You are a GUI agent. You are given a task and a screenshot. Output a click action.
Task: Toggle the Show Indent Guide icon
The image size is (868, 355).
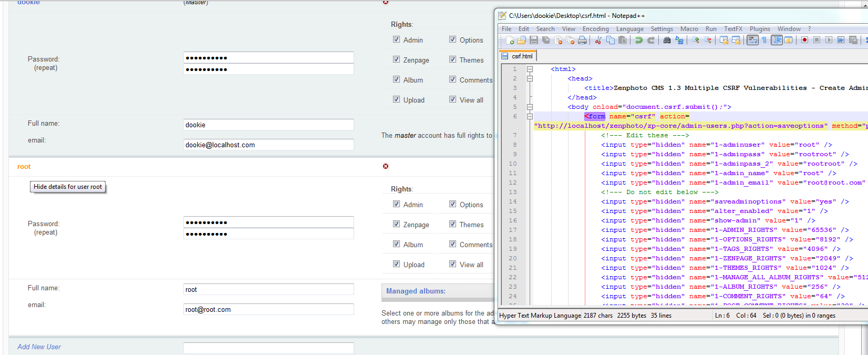[777, 40]
